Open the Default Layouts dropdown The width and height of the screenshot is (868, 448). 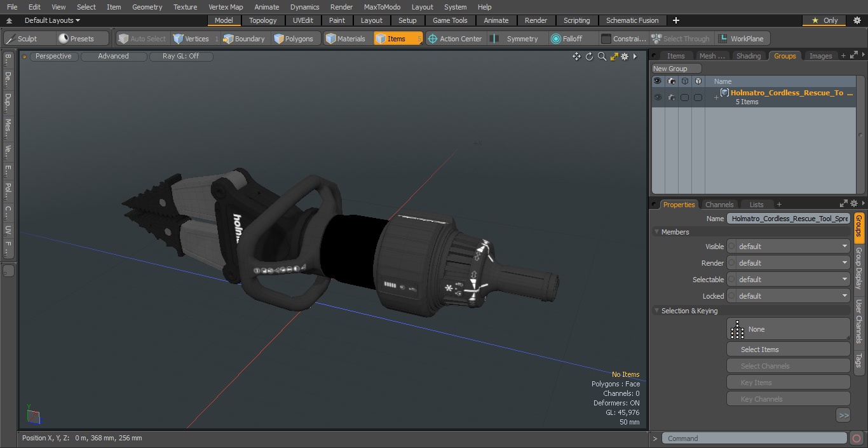[52, 20]
